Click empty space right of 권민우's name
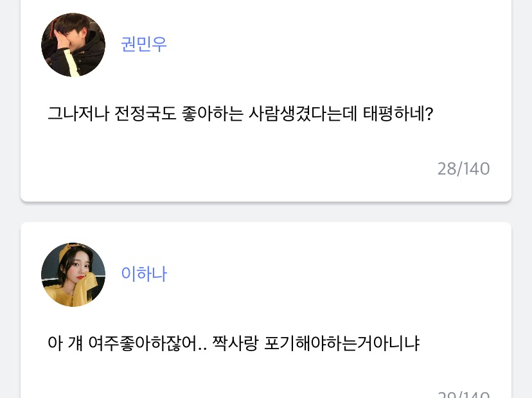 (321, 44)
